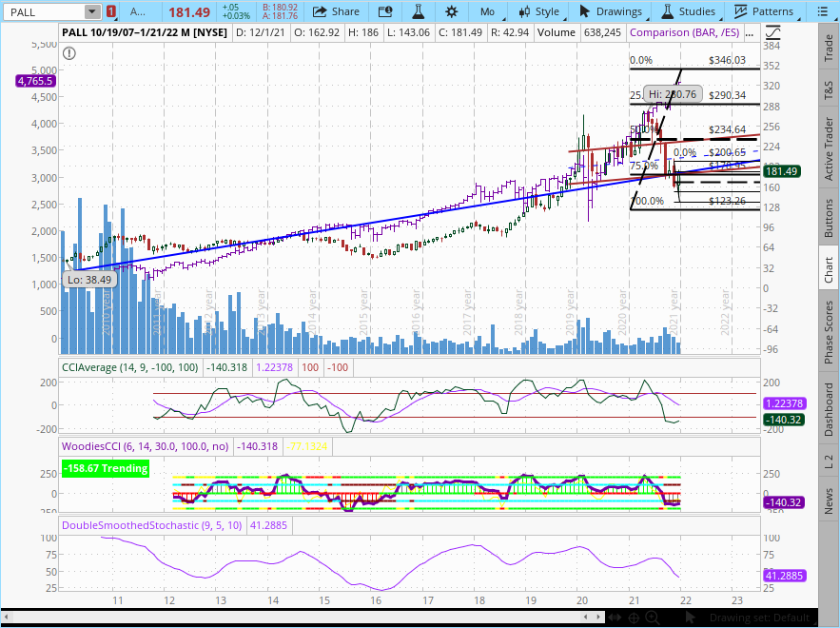Image resolution: width=840 pixels, height=628 pixels.
Task: Open the flask icon next to Share
Action: 418,11
